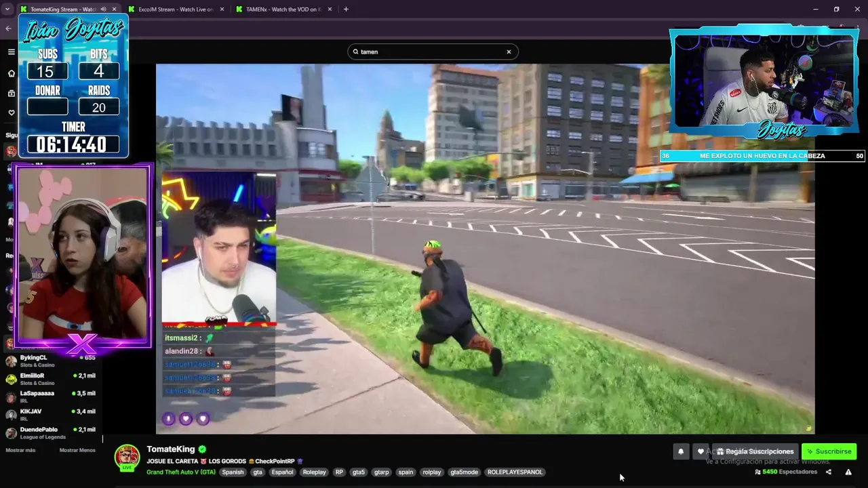Close the ExcoJM Stream tab
The height and width of the screenshot is (488, 868).
[222, 9]
